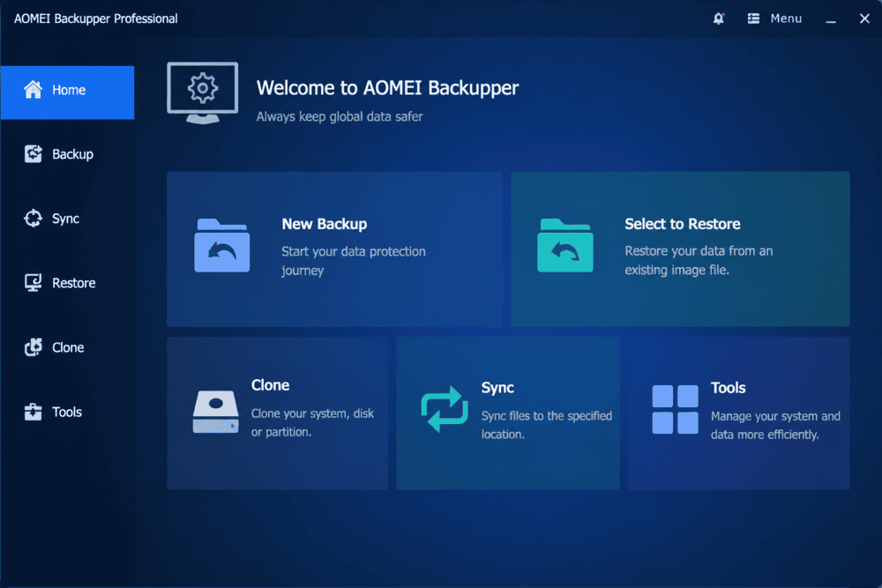Click 'Sync files to the specified location' text
The height and width of the screenshot is (588, 882).
546,424
